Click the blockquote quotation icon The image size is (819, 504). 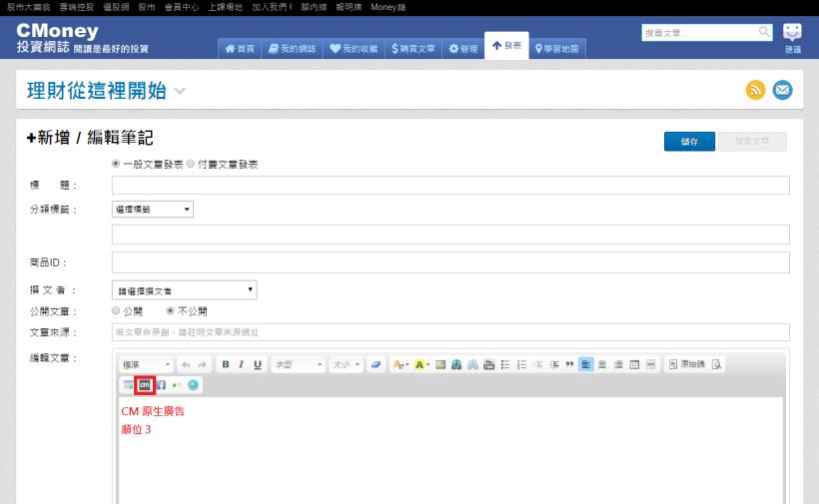point(569,364)
